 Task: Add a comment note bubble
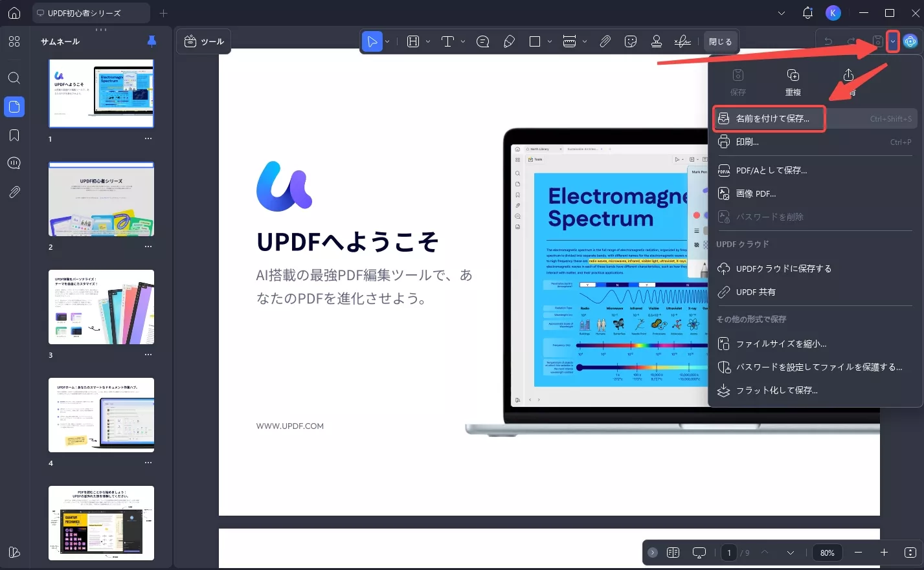pyautogui.click(x=482, y=41)
